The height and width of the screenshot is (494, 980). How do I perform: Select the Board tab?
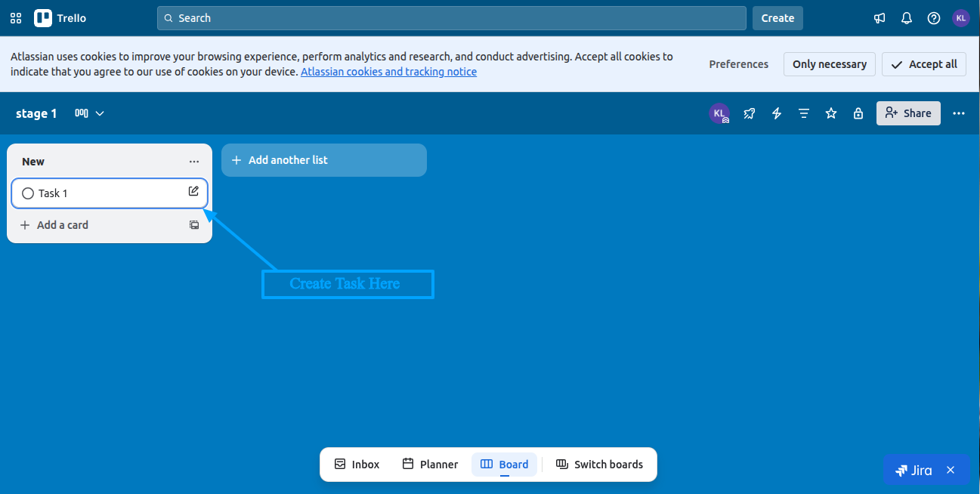(504, 465)
